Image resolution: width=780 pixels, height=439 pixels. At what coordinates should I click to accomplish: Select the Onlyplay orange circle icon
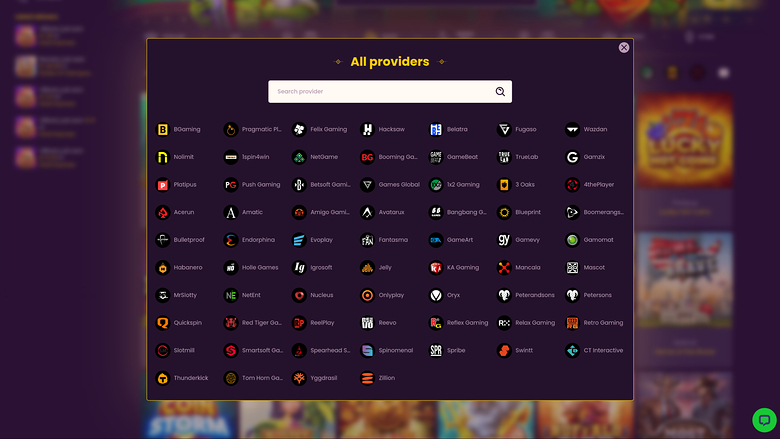[x=367, y=295]
